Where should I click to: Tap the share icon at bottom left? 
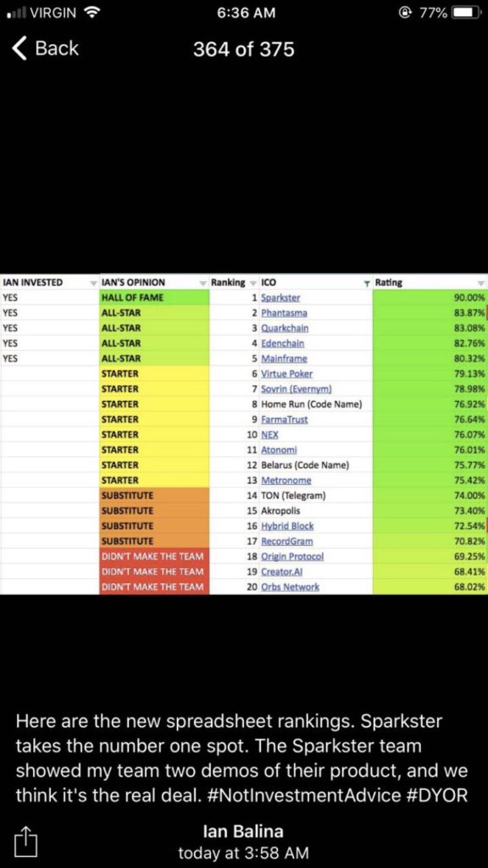[x=26, y=840]
